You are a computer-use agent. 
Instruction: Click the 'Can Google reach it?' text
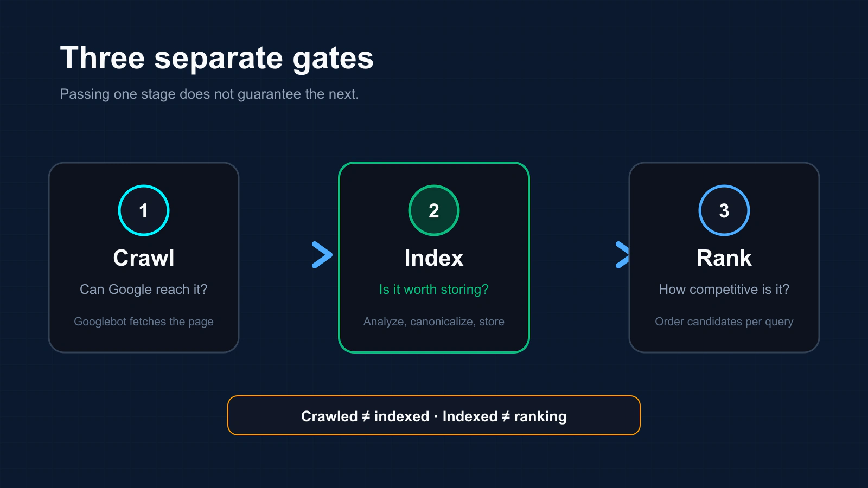(x=144, y=290)
